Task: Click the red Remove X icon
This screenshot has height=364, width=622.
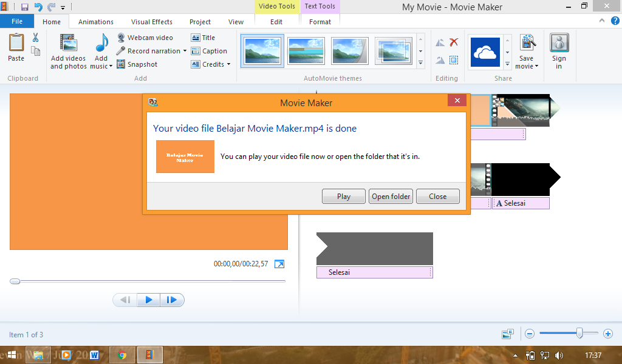Action: pyautogui.click(x=454, y=42)
